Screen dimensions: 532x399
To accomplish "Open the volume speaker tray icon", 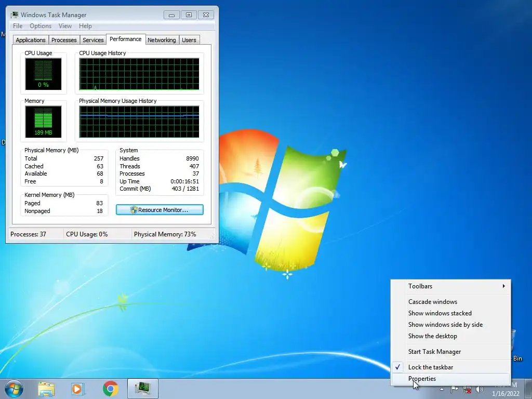I will (480, 389).
